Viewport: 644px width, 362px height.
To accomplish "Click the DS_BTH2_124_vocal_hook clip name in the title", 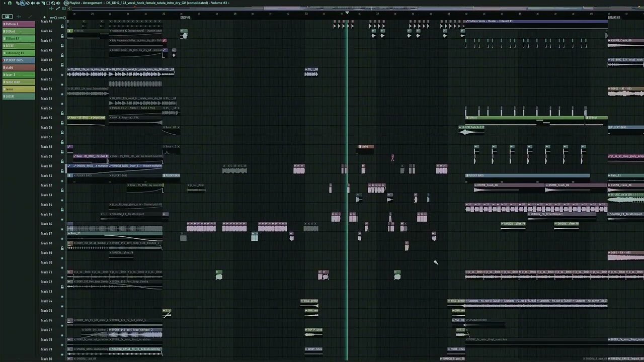I will coord(156,3).
